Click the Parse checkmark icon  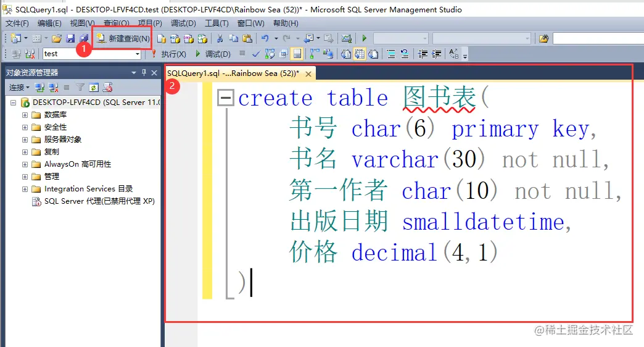[256, 54]
